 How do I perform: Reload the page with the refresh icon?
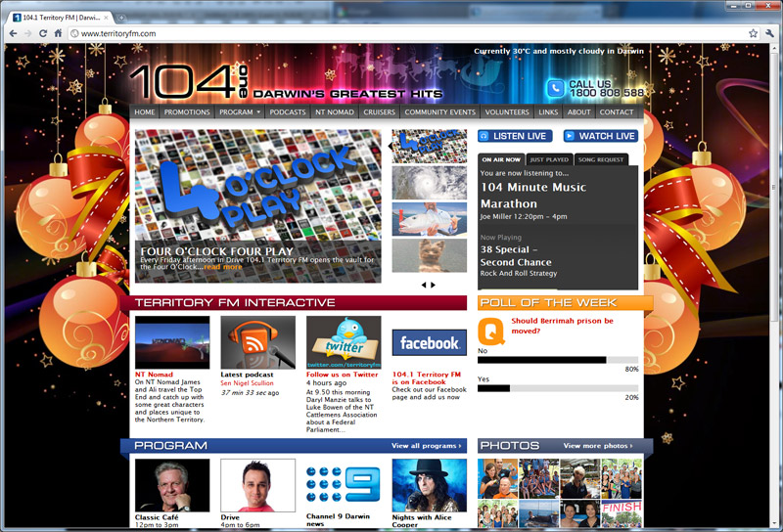(43, 33)
